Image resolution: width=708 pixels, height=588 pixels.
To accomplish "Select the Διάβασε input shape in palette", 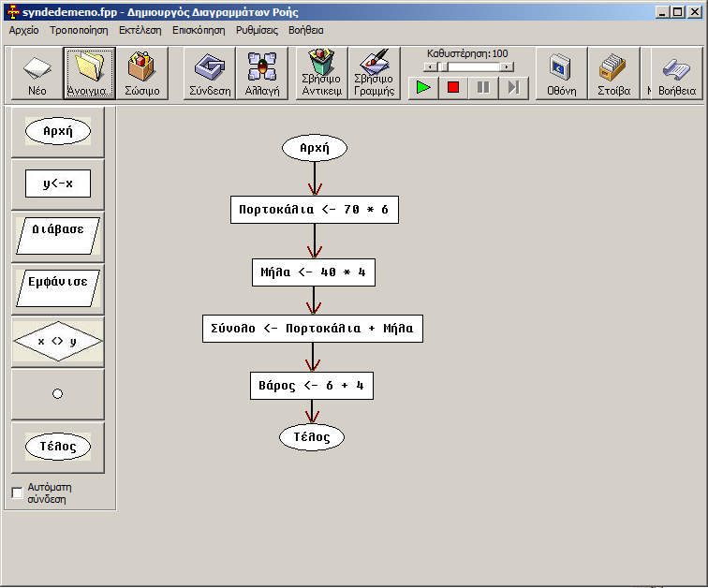I will tap(58, 237).
